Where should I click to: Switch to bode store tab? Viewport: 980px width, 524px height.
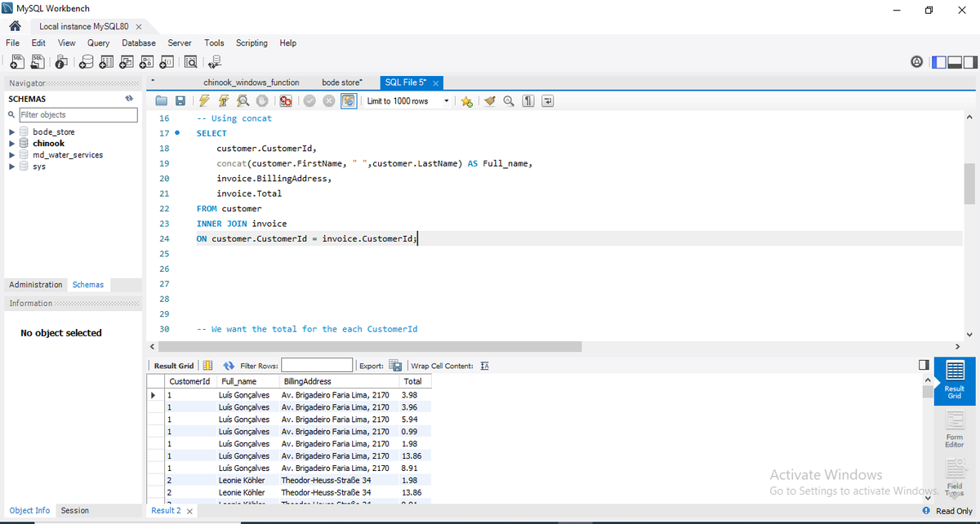coord(342,82)
